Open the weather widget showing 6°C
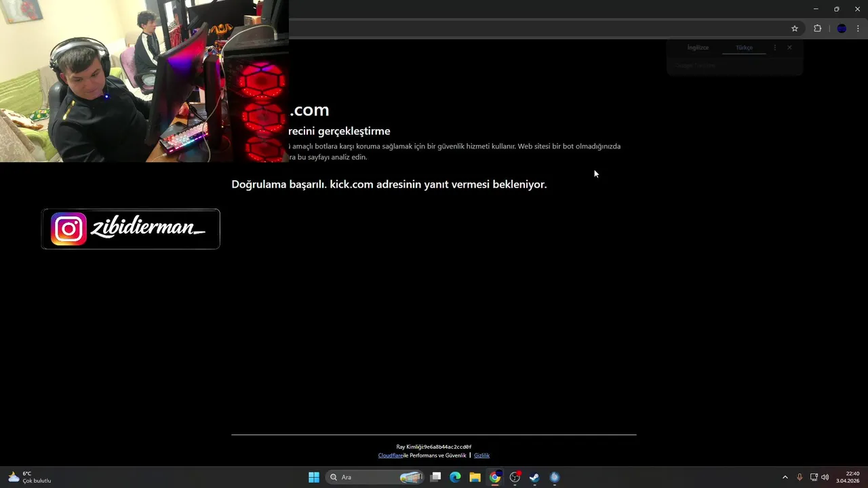Image resolution: width=868 pixels, height=488 pixels. pos(30,477)
